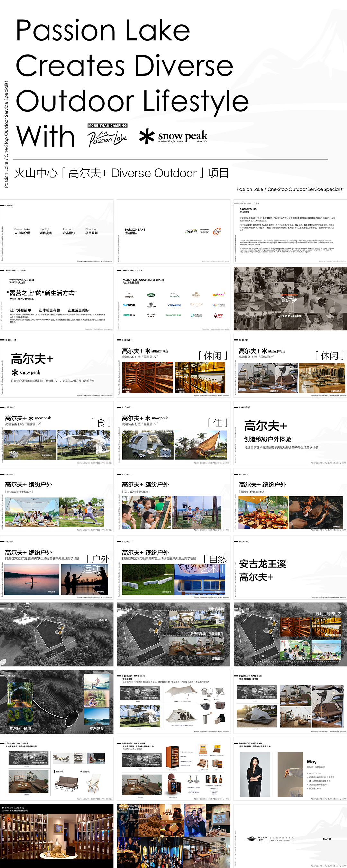This screenshot has width=347, height=868.
Task: Open the children drawing on chalkboard photo
Action: click(147, 512)
